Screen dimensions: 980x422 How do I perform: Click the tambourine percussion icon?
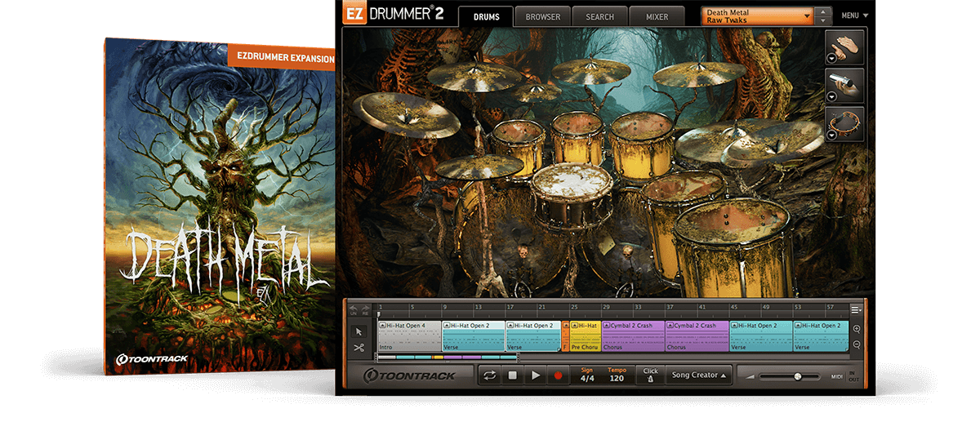[844, 123]
